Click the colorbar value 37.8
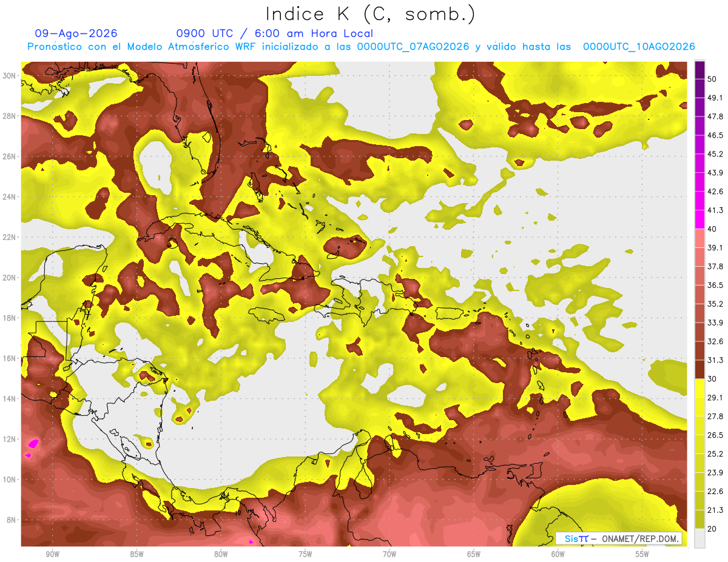 click(x=715, y=266)
